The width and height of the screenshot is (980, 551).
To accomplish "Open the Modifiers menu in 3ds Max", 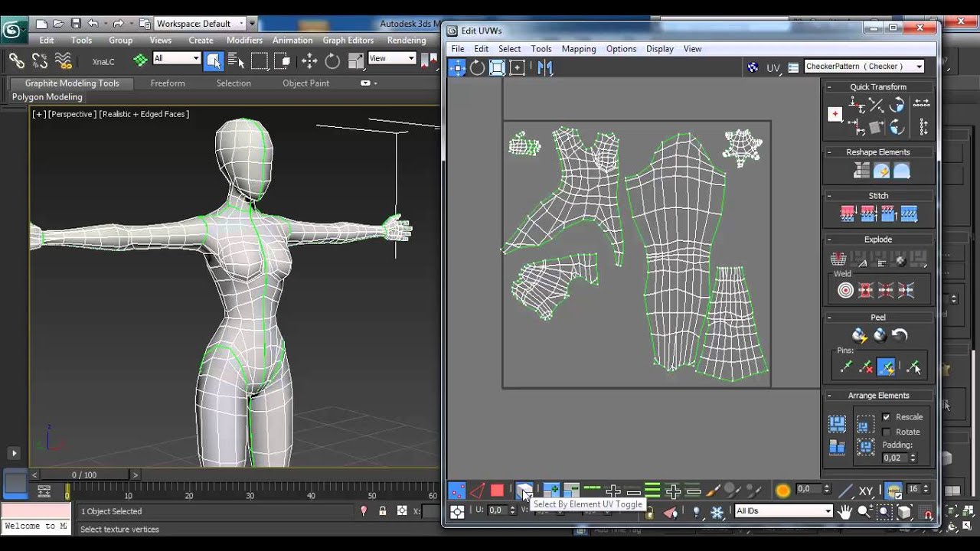I will (x=244, y=40).
